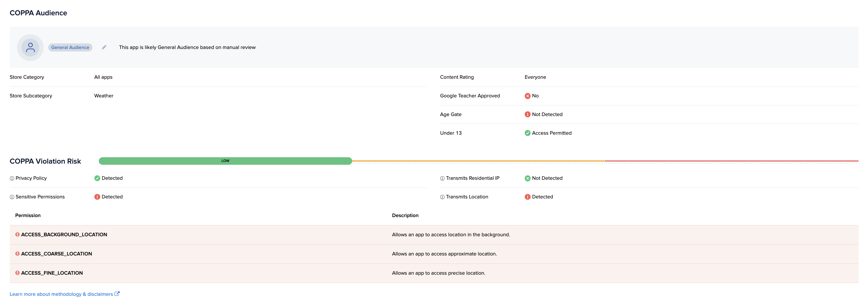Click the green check icon for Under 13
Screen dimensions: 868x300
coord(527,133)
